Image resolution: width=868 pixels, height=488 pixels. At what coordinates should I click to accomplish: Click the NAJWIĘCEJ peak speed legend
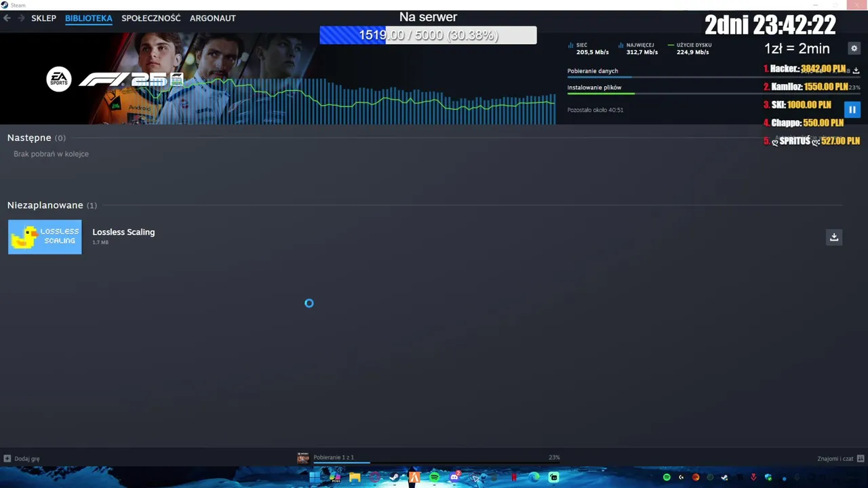click(638, 49)
